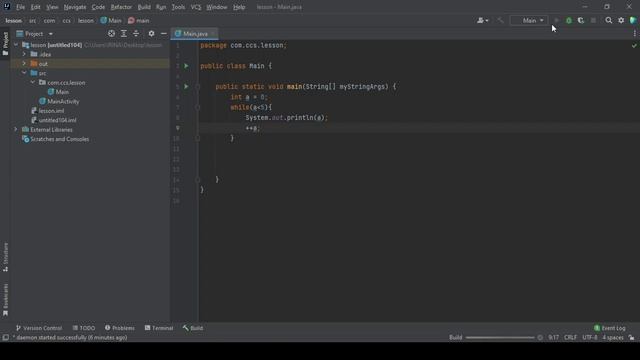This screenshot has height=360, width=640.
Task: Toggle the Terminal tool window
Action: pyautogui.click(x=159, y=328)
